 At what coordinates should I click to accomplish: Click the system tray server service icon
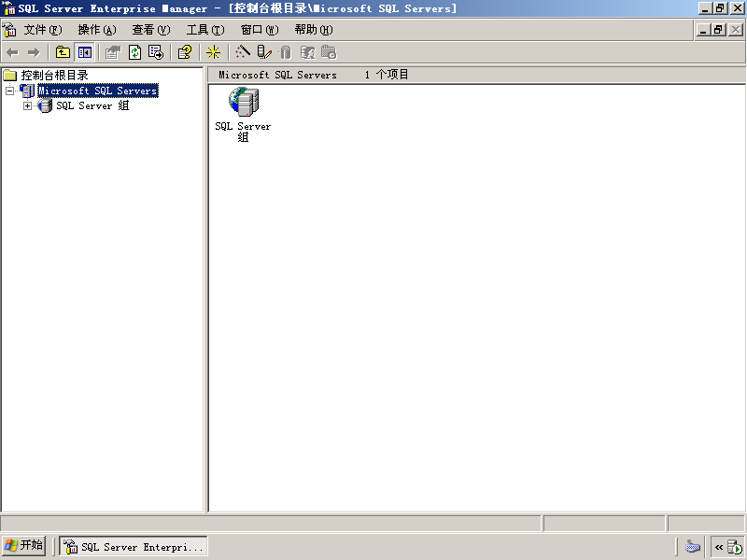coord(735,547)
